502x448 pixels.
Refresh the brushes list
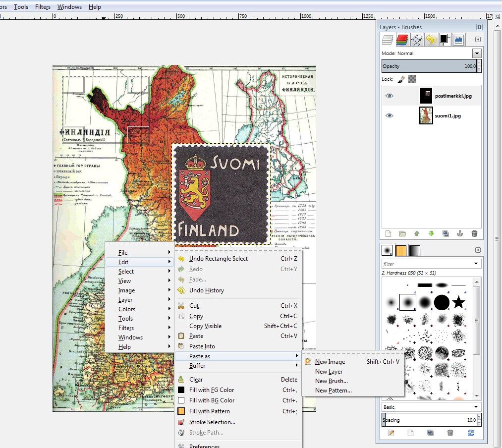tap(471, 433)
